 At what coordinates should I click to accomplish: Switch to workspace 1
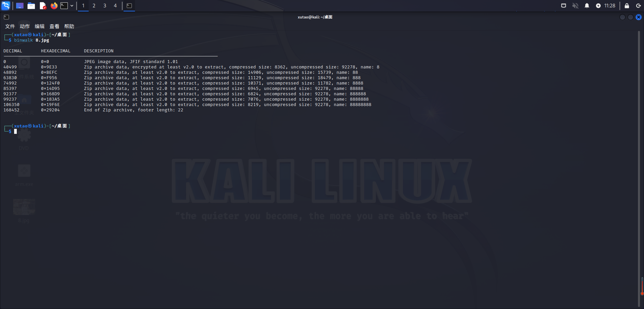click(x=83, y=6)
